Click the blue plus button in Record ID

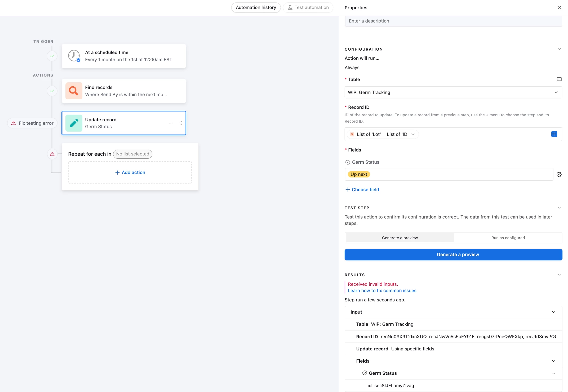[554, 134]
